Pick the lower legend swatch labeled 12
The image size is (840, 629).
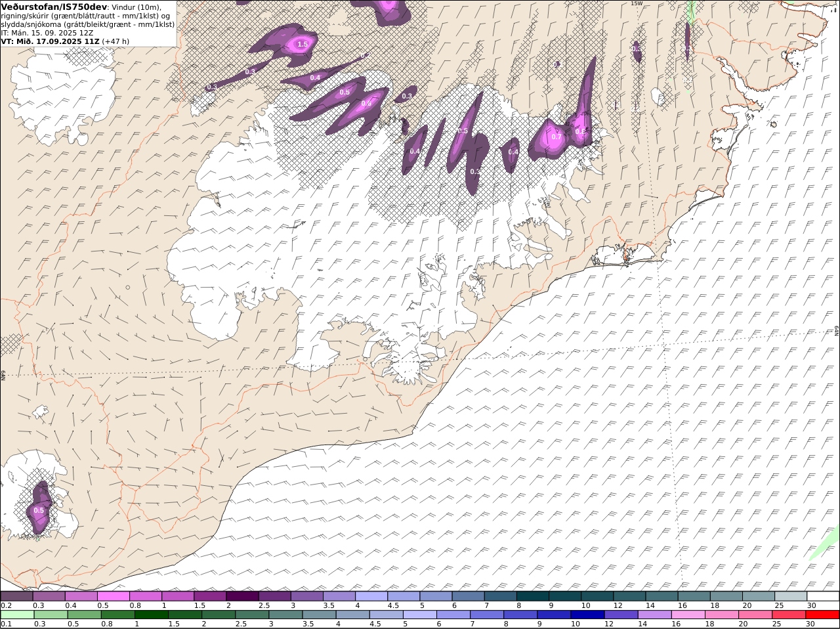coord(621,615)
